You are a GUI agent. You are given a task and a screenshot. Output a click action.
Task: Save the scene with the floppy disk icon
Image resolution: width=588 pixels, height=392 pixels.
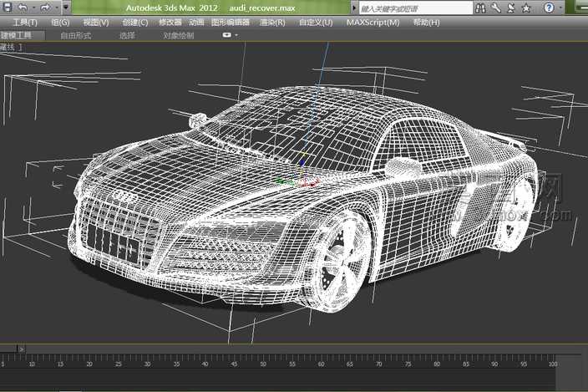pyautogui.click(x=8, y=8)
